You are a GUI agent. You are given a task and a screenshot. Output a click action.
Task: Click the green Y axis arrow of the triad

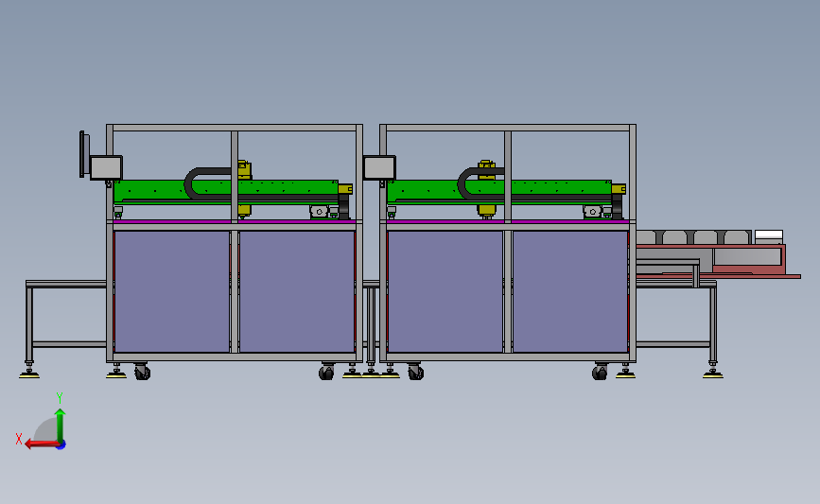pyautogui.click(x=61, y=426)
